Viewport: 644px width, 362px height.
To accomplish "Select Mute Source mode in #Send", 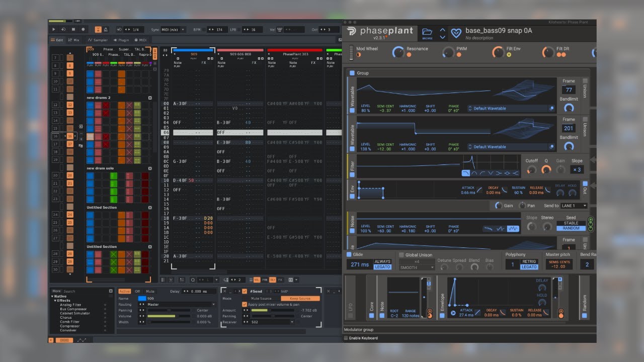I will click(261, 298).
